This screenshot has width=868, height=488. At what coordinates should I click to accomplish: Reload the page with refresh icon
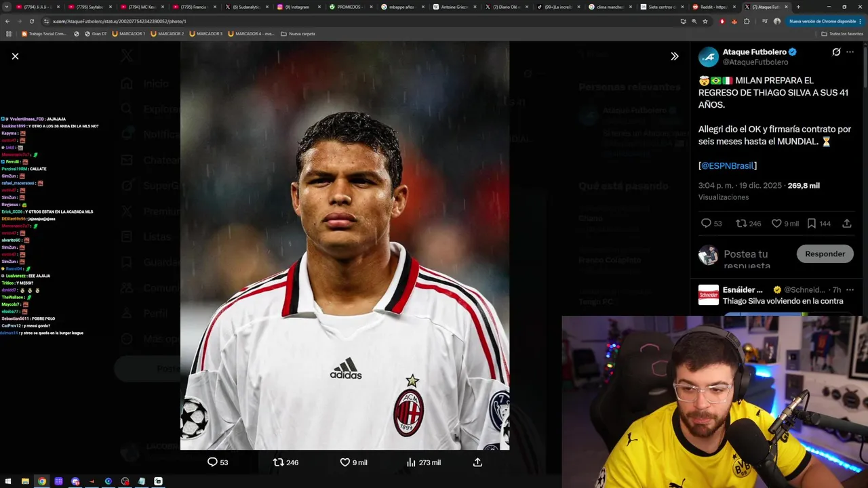(x=31, y=21)
